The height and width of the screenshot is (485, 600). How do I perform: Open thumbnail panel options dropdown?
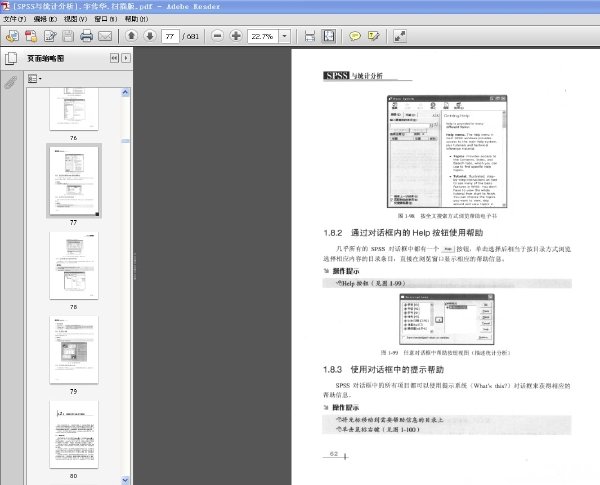pyautogui.click(x=34, y=79)
